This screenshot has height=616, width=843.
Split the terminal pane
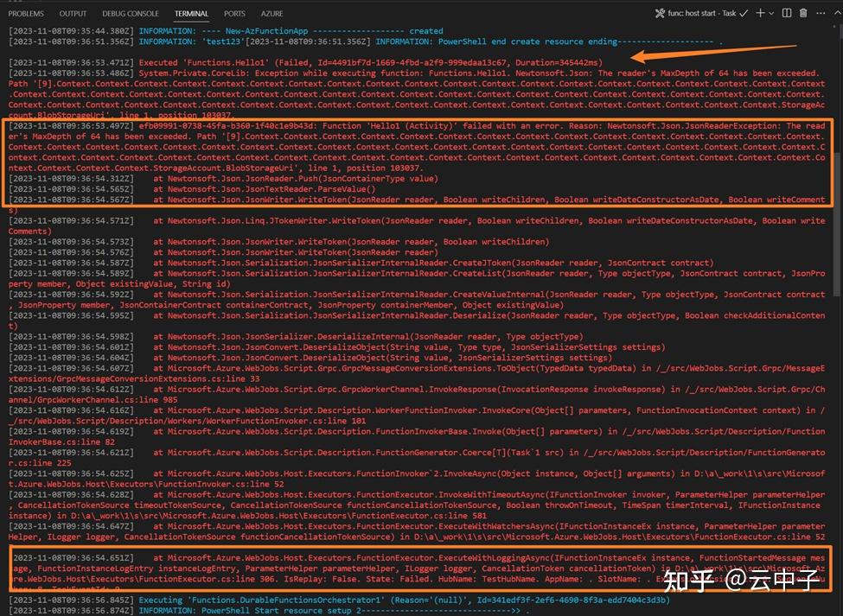click(x=787, y=13)
